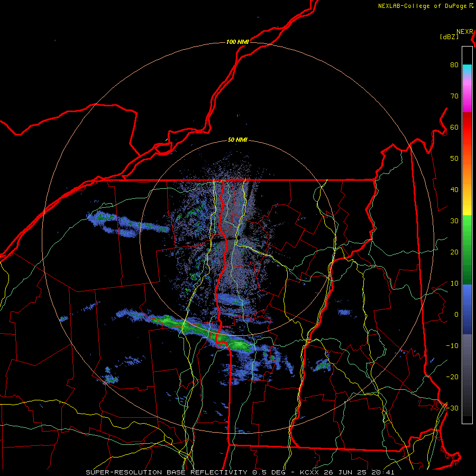Image resolution: width=476 pixels, height=476 pixels.
Task: Select the 70 value on dBZ scale
Action: click(x=454, y=96)
